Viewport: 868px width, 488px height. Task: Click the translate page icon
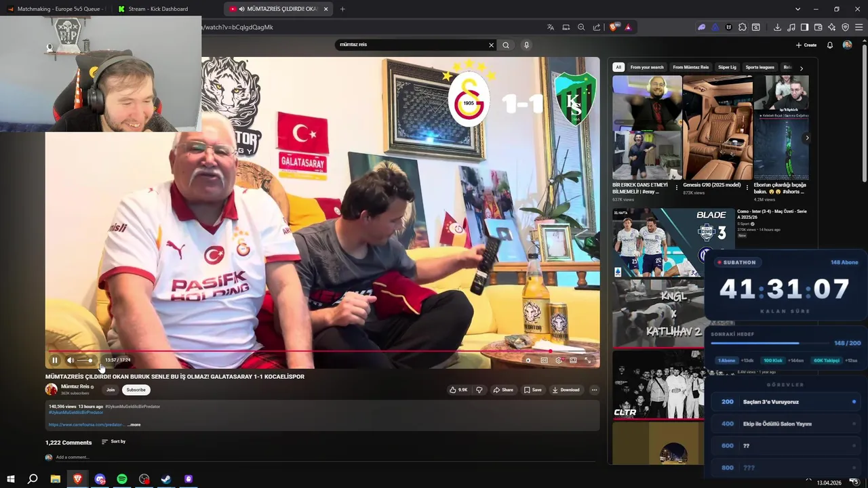(551, 27)
